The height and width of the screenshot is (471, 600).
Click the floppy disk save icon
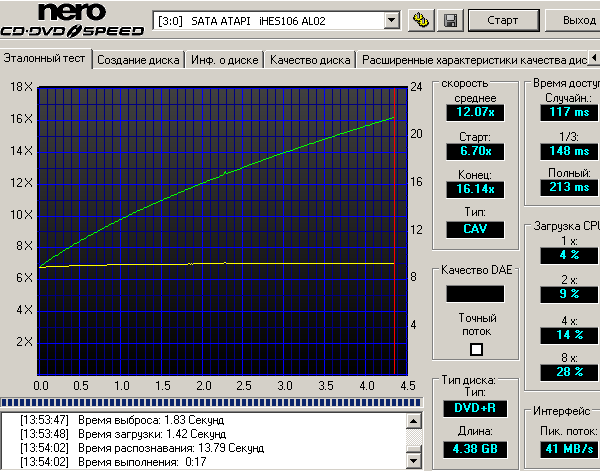click(450, 20)
